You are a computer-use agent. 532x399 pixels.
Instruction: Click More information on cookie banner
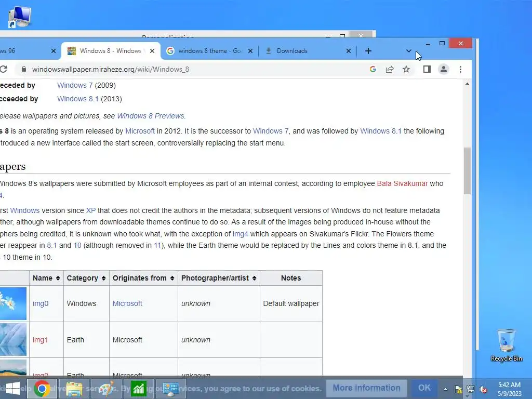click(x=366, y=388)
